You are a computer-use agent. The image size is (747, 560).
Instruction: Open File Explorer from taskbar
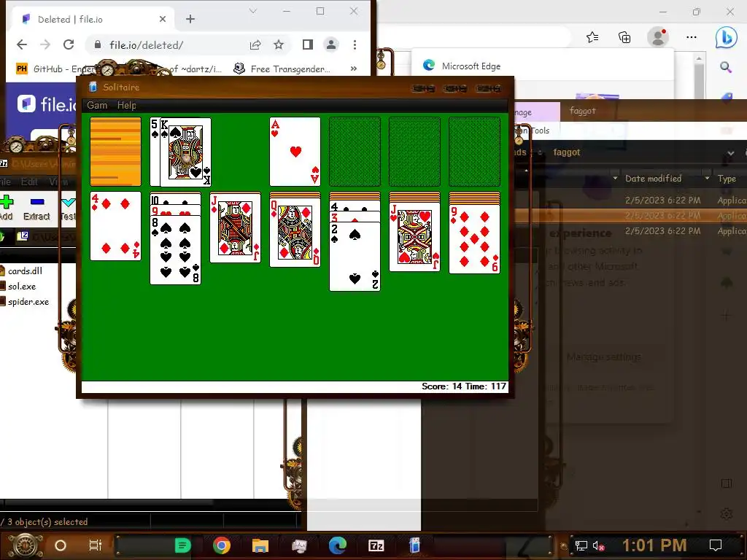[x=260, y=545]
